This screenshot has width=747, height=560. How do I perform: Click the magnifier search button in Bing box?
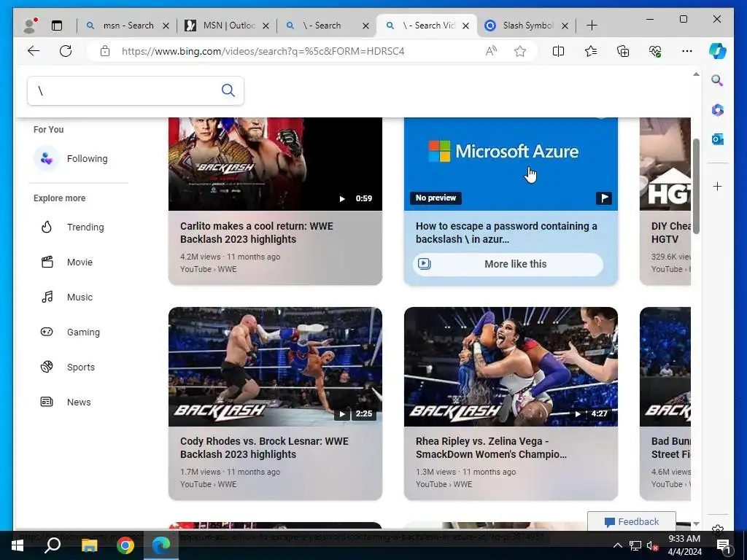228,90
